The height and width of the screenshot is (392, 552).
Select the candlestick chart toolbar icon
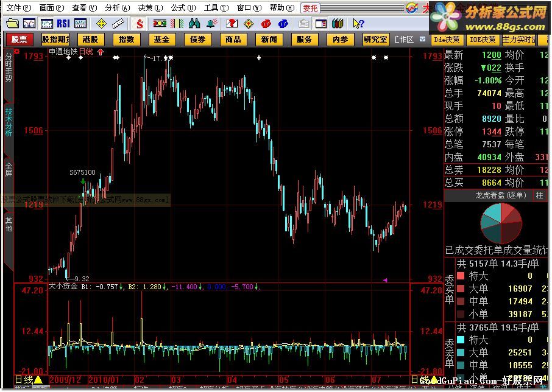[x=46, y=24]
